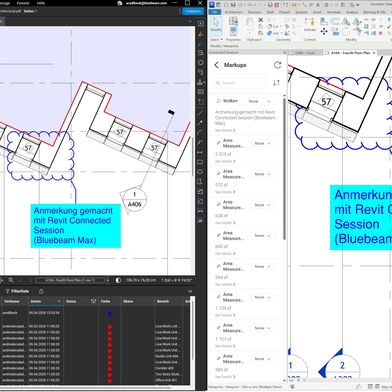Open the bluebeam.com user account menu
This screenshot has width=392, height=392.
click(146, 3)
